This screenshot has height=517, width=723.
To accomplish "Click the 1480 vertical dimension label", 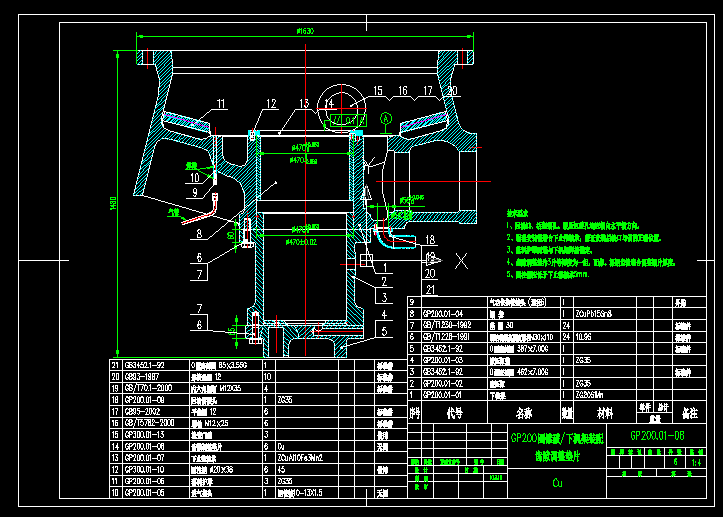I will coord(113,203).
